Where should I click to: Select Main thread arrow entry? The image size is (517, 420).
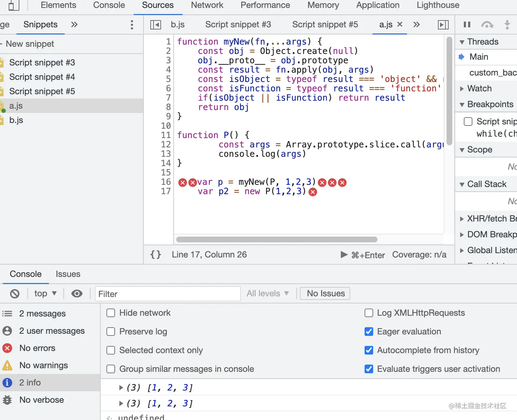486,57
